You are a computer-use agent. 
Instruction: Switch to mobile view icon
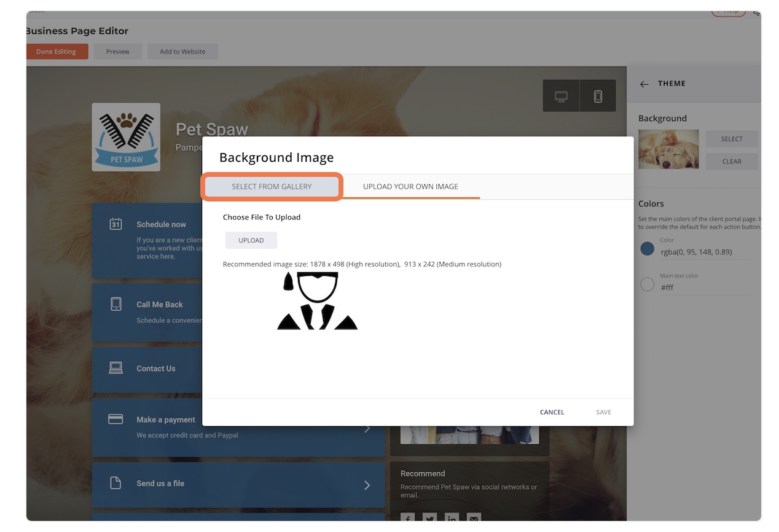598,96
